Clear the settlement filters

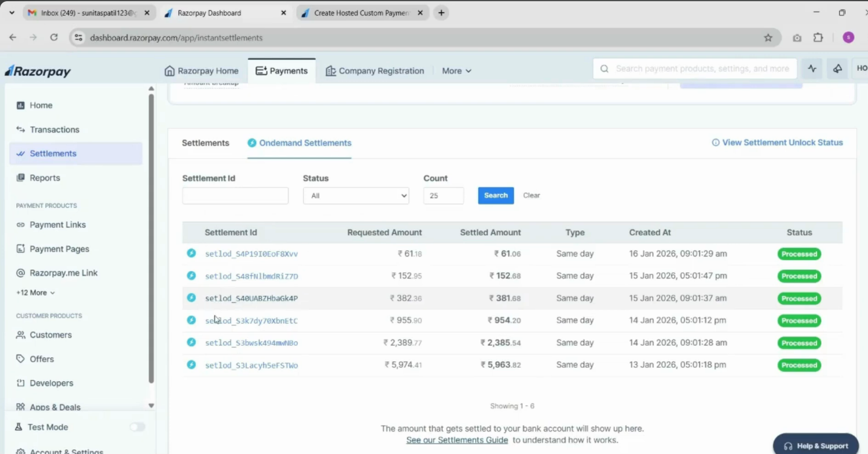pyautogui.click(x=532, y=195)
